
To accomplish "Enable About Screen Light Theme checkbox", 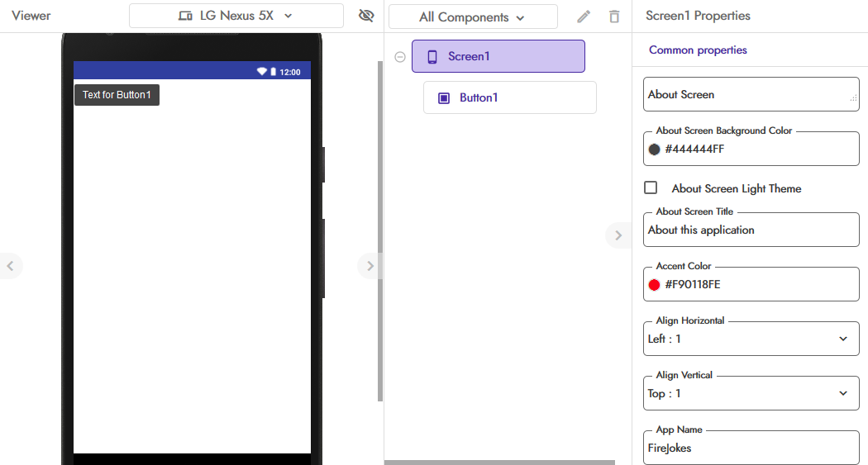I will point(651,188).
